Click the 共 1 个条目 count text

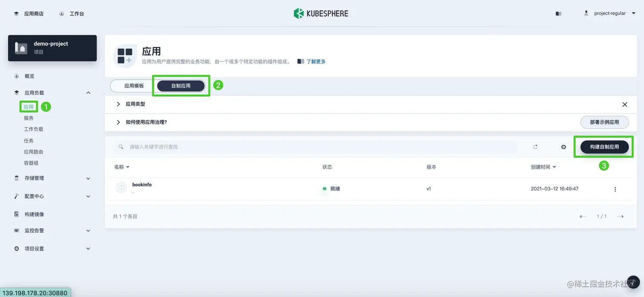point(125,216)
